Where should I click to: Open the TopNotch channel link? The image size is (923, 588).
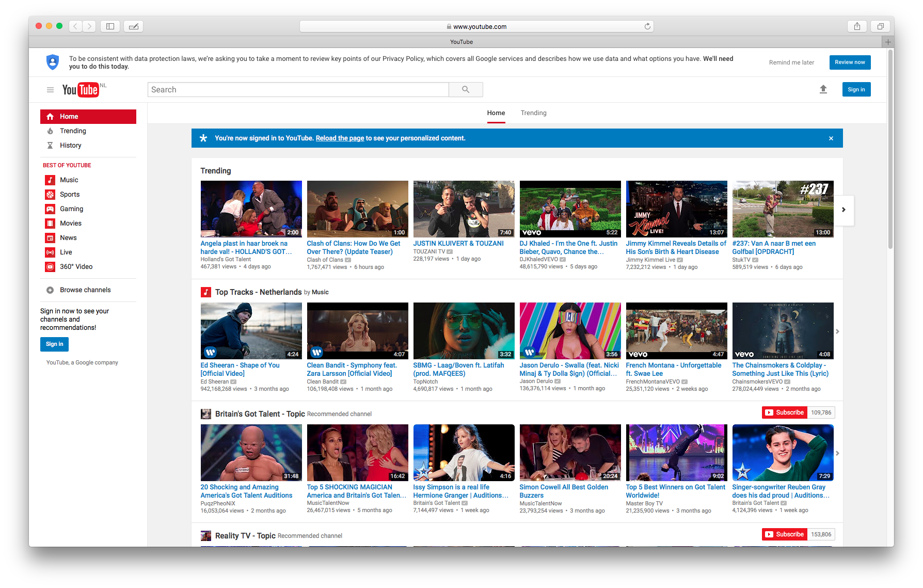pyautogui.click(x=425, y=382)
